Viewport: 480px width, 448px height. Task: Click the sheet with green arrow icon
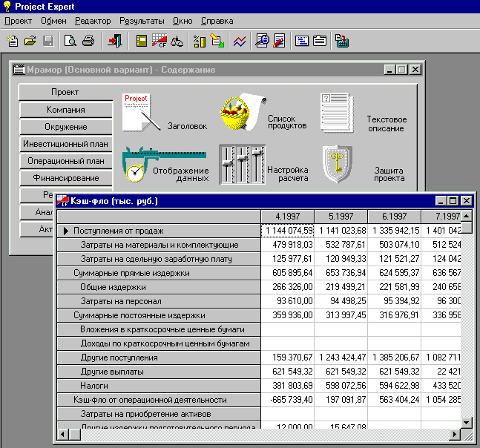[x=217, y=41]
